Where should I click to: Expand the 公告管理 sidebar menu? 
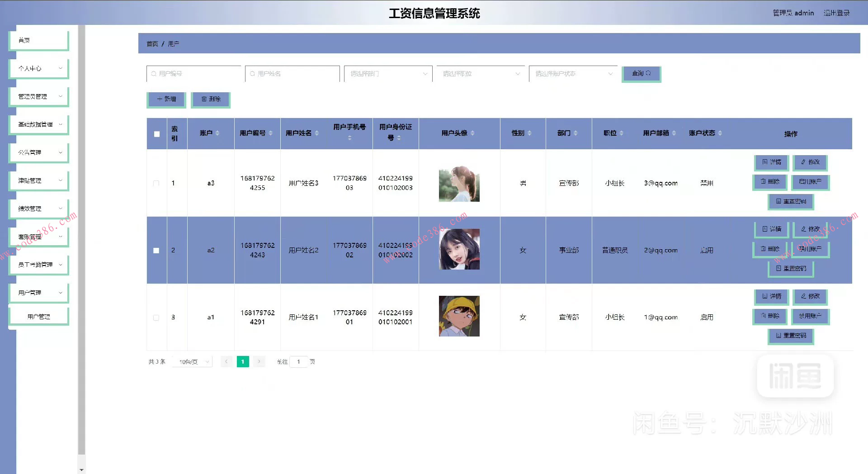(x=39, y=152)
